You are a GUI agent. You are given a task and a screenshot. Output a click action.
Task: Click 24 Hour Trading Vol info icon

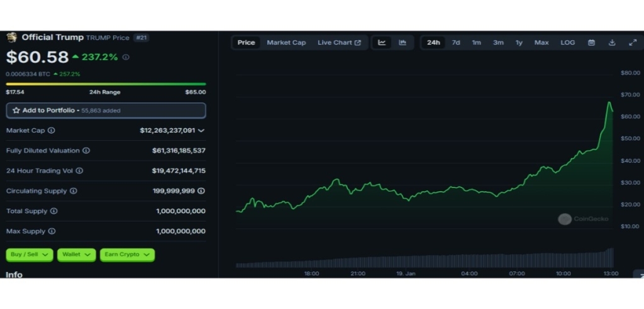(79, 171)
